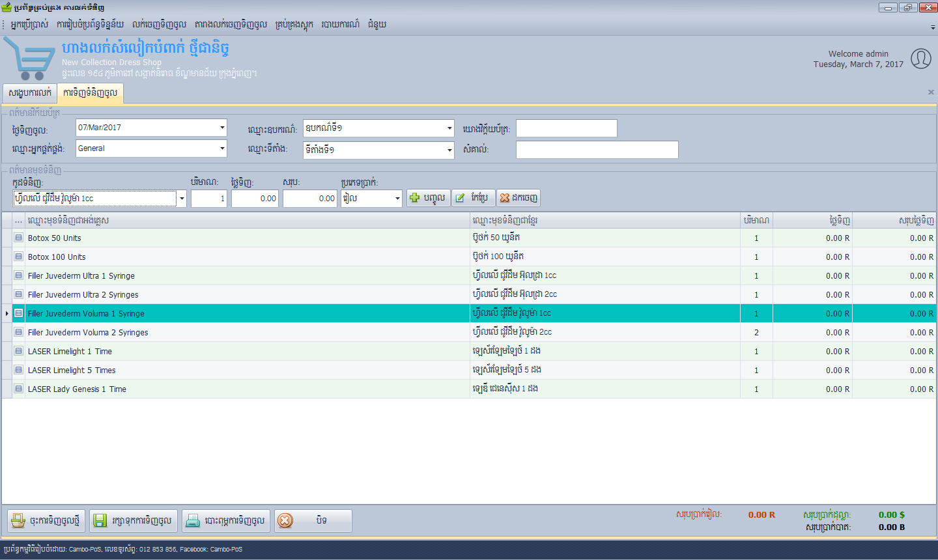Select the LASER Limelight 1 Time cell

(247, 351)
